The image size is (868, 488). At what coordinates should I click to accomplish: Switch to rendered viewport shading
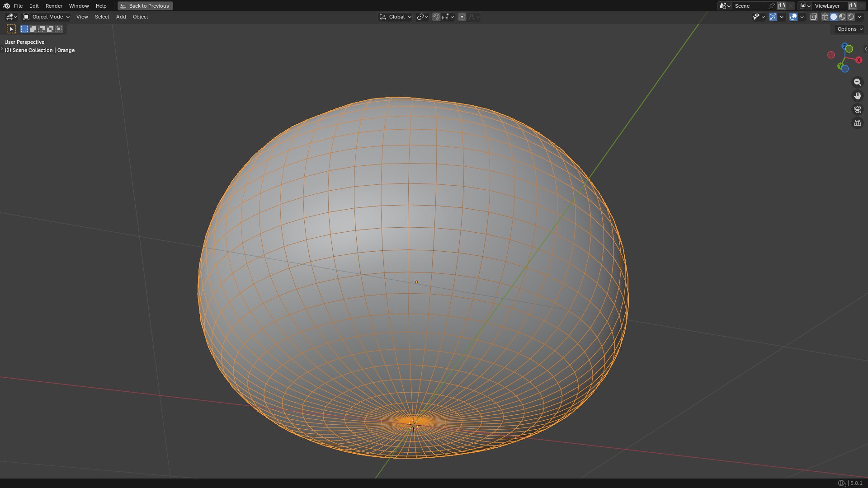pos(851,17)
